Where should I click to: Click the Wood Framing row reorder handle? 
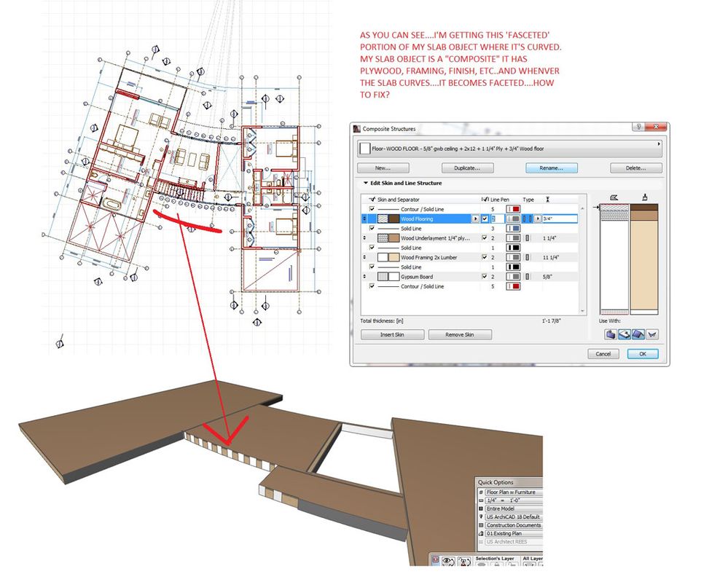coord(364,257)
